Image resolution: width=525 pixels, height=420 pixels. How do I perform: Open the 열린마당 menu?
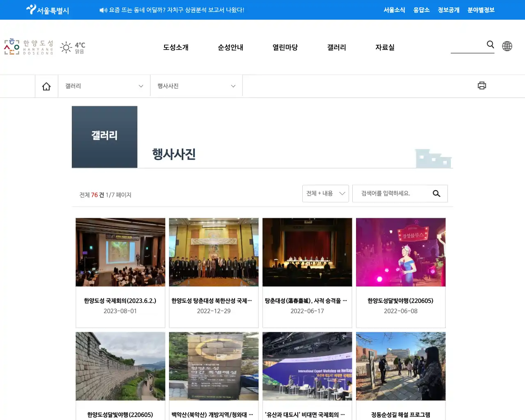click(x=285, y=47)
